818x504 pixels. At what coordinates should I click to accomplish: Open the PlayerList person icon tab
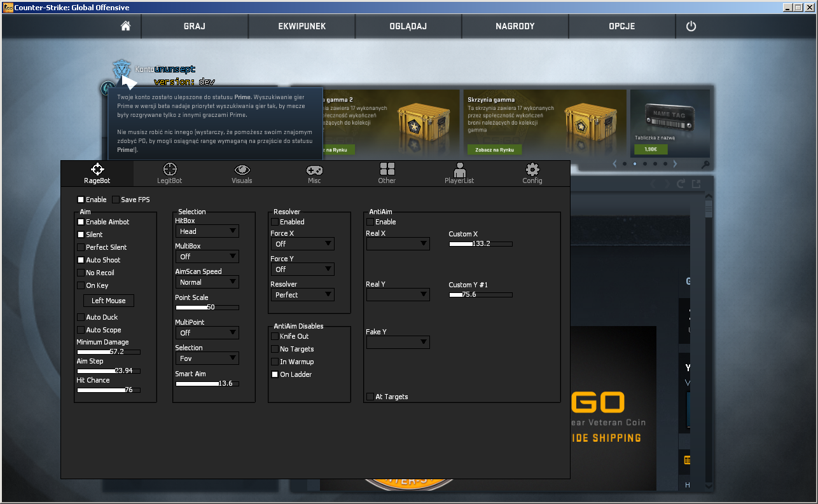coord(459,169)
